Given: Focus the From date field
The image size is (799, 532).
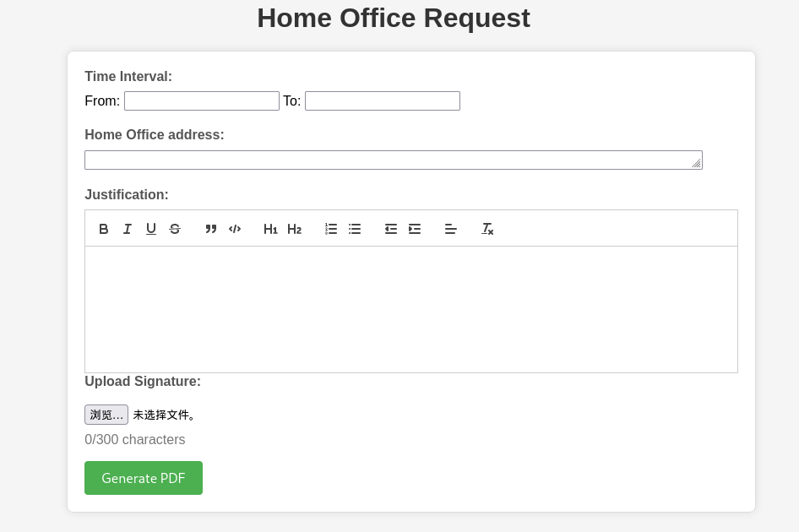Looking at the screenshot, I should (x=202, y=101).
